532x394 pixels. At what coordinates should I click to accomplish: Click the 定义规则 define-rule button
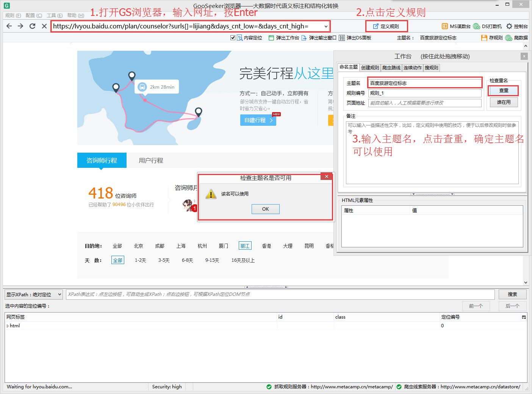[386, 26]
